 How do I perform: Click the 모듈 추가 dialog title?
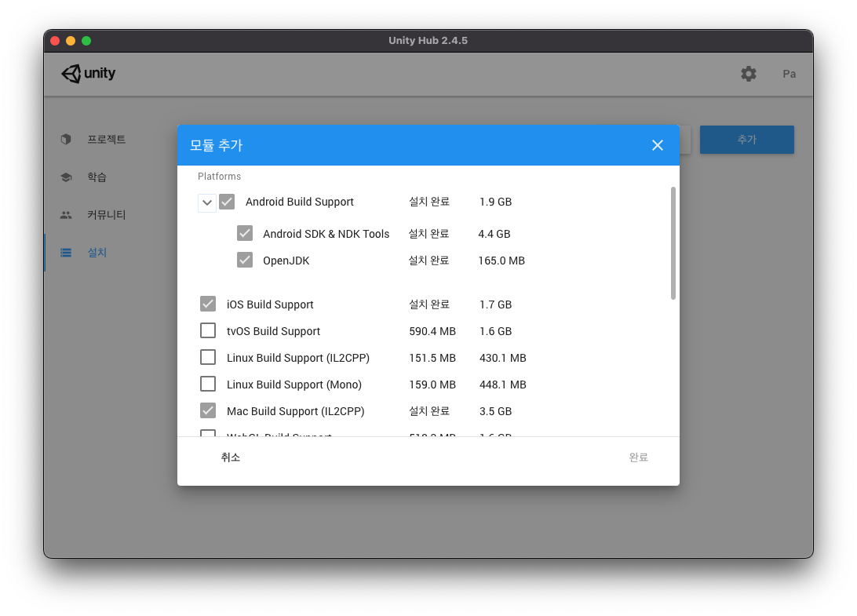point(216,145)
